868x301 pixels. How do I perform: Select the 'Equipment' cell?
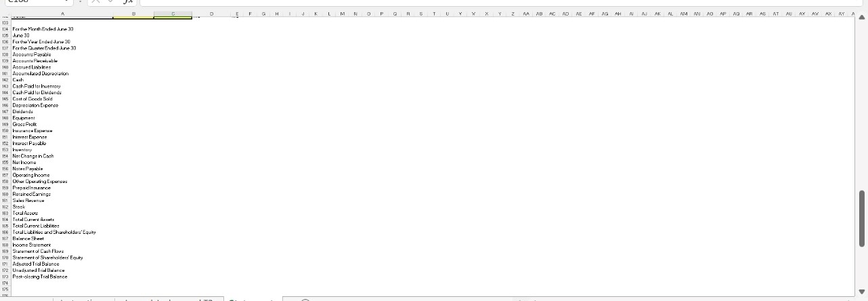62,118
